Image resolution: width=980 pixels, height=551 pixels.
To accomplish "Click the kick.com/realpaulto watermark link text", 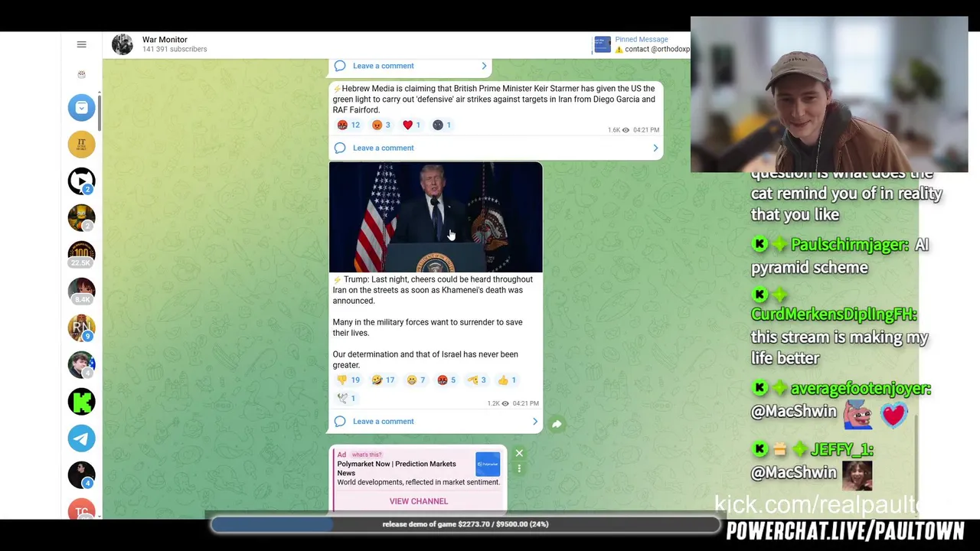I will pos(816,504).
